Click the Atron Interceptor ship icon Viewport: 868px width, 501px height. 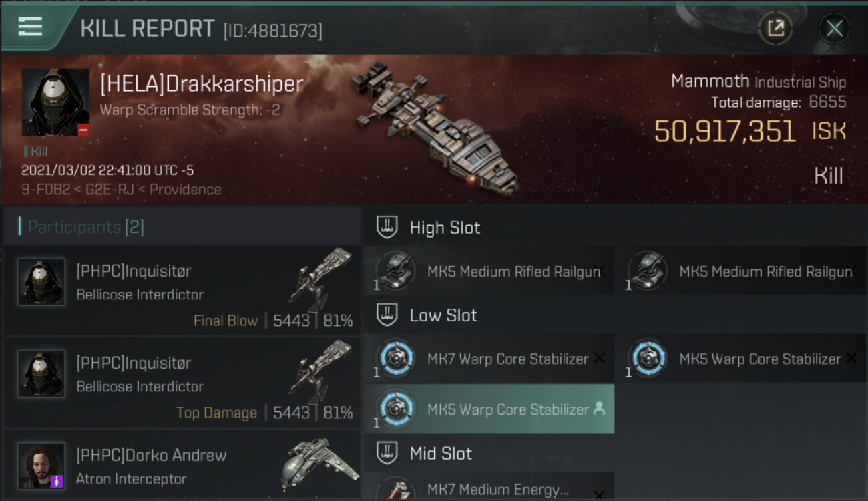click(x=320, y=466)
